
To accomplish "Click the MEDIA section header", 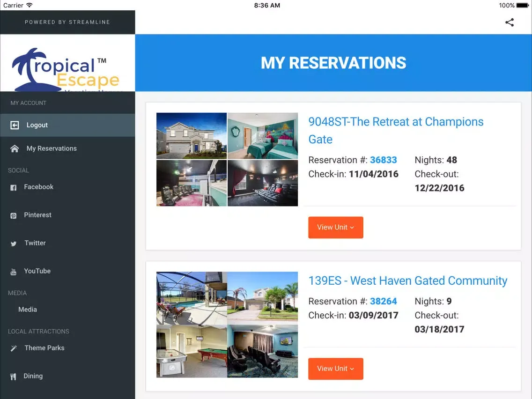I will (x=17, y=293).
